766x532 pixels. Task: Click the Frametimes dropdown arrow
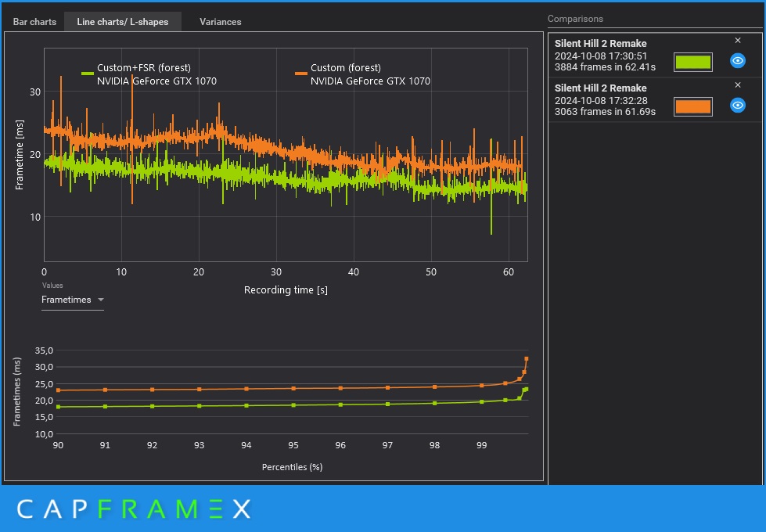click(101, 300)
